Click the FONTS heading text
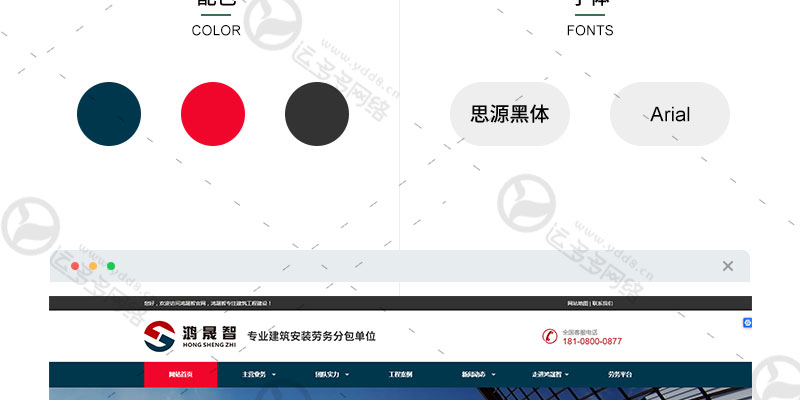 [590, 31]
